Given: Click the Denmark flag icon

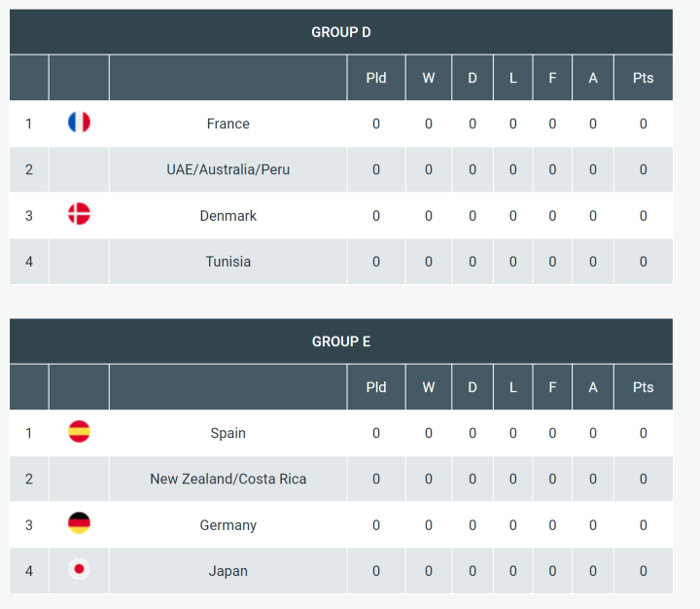Looking at the screenshot, I should click(x=79, y=215).
